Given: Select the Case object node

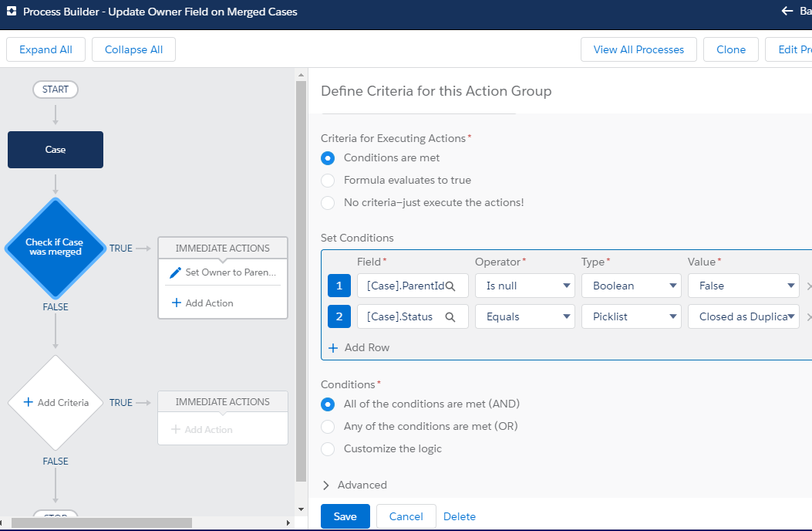Looking at the screenshot, I should (56, 150).
